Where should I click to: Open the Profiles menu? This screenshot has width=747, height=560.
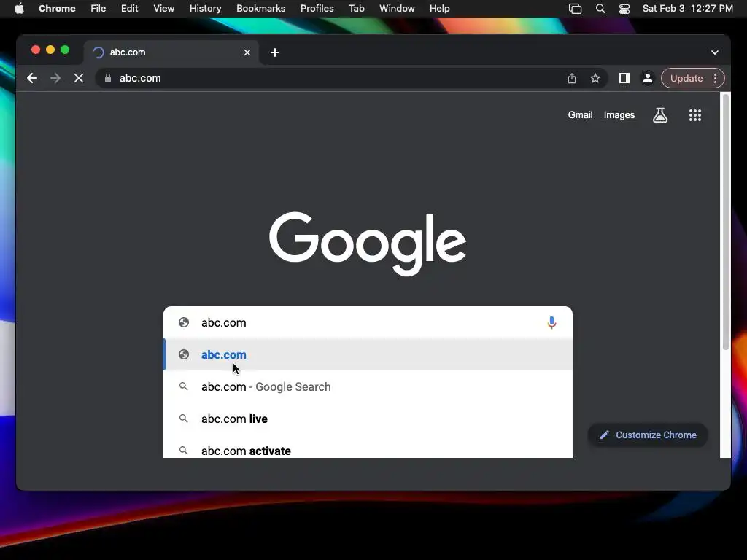click(x=317, y=9)
